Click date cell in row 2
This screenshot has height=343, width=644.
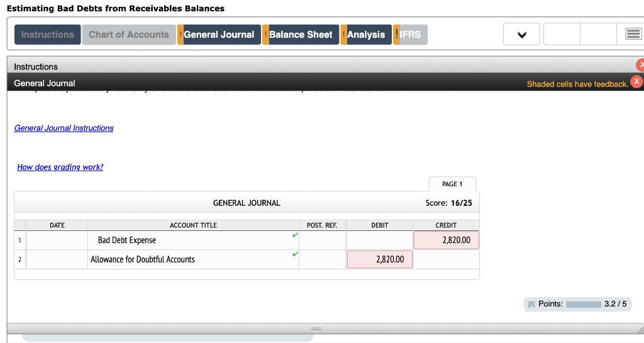pyautogui.click(x=57, y=260)
